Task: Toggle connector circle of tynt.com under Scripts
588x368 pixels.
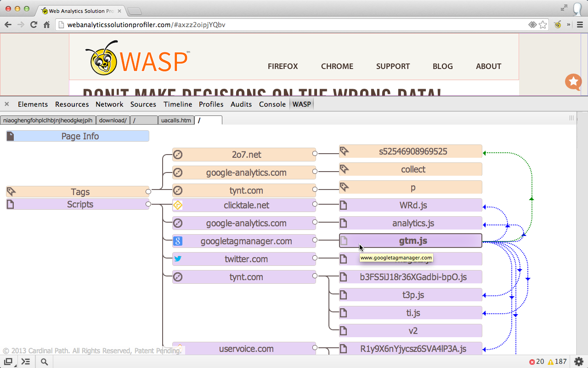Action: [x=315, y=276]
